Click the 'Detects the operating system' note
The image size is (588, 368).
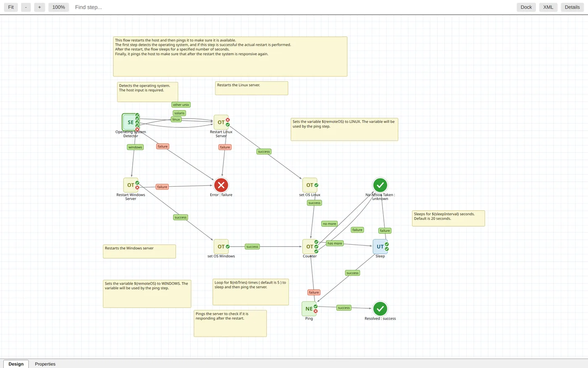pyautogui.click(x=147, y=92)
